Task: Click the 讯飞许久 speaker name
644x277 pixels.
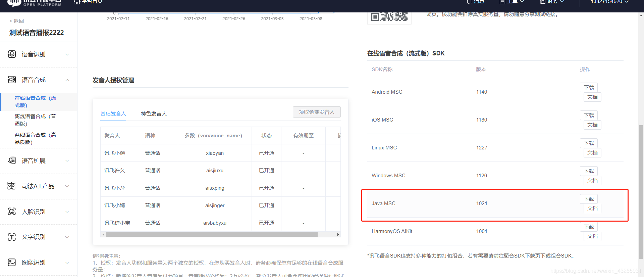Action: click(115, 171)
